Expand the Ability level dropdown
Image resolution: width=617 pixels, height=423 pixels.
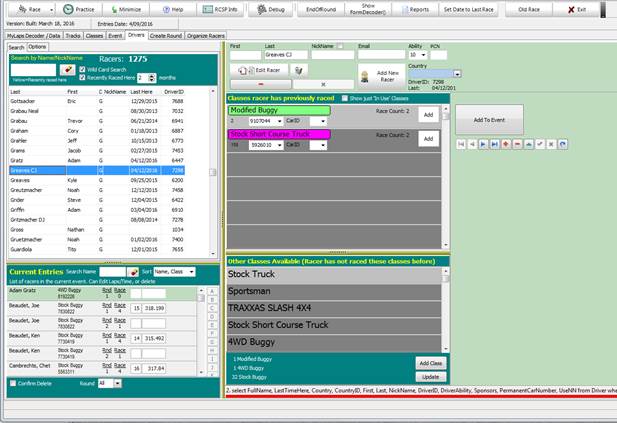(x=418, y=55)
